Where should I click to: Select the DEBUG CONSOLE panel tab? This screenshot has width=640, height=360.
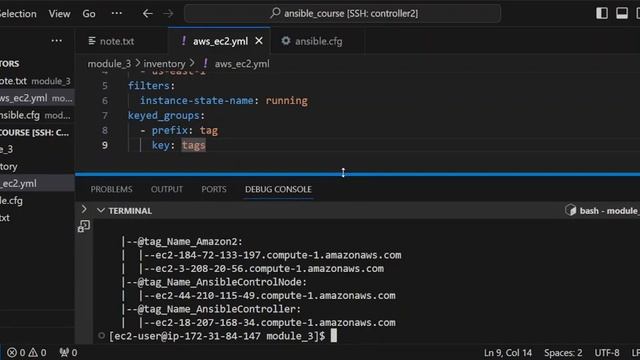click(x=278, y=189)
